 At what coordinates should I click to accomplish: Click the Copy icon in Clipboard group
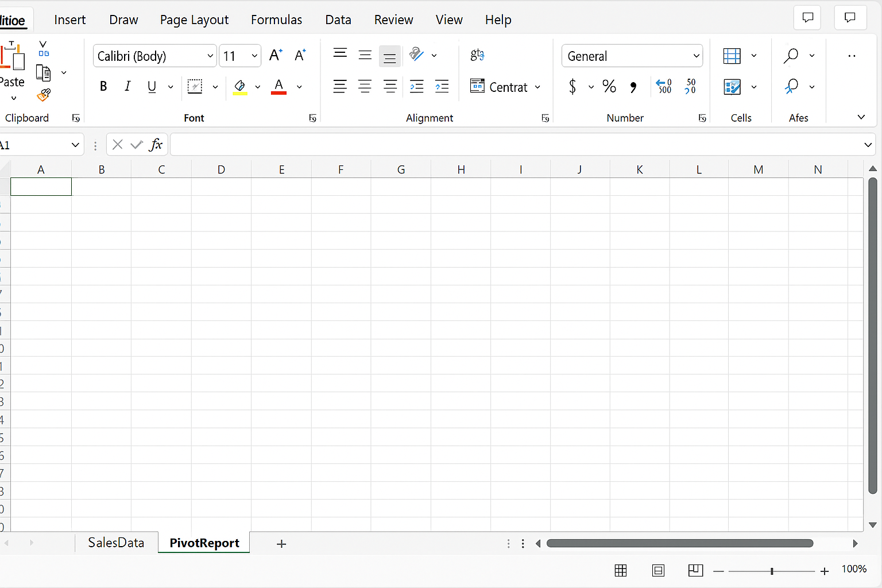(x=44, y=73)
